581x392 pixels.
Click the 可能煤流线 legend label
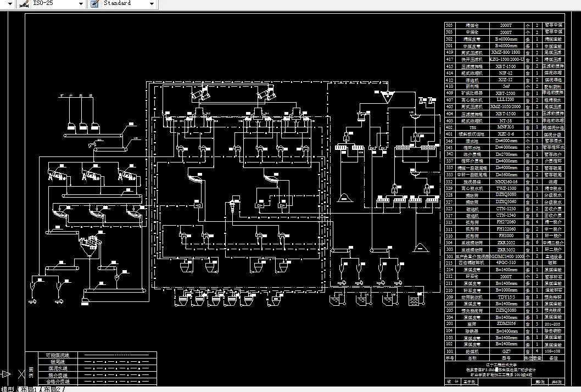pos(58,355)
